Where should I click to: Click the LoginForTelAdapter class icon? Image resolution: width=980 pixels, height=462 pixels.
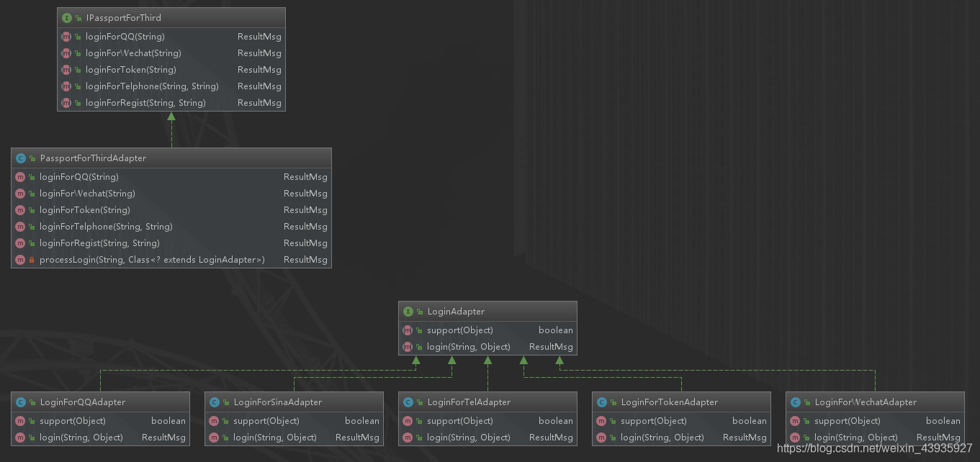(408, 402)
